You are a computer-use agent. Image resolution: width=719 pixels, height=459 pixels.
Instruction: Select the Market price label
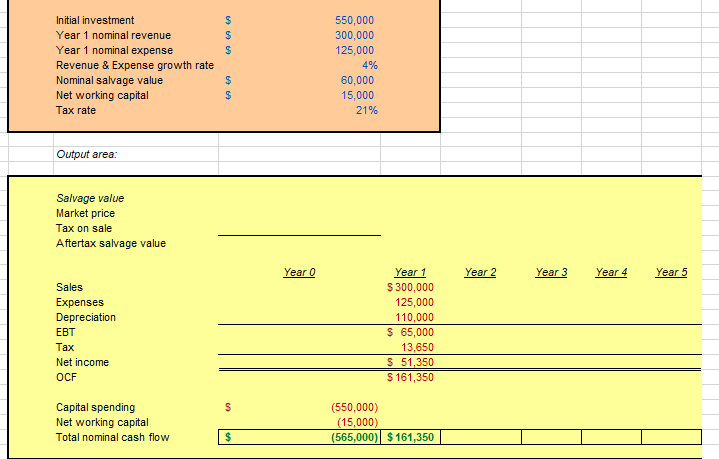pyautogui.click(x=85, y=213)
